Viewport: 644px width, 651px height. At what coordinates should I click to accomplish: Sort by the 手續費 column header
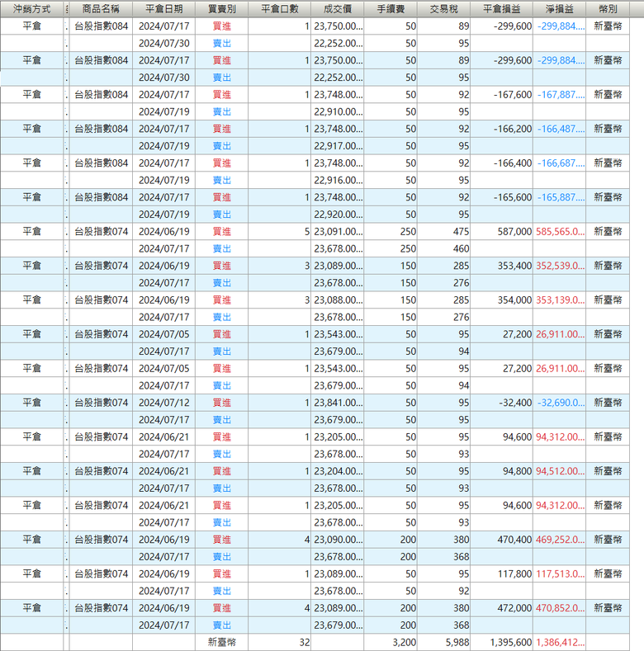click(x=391, y=9)
